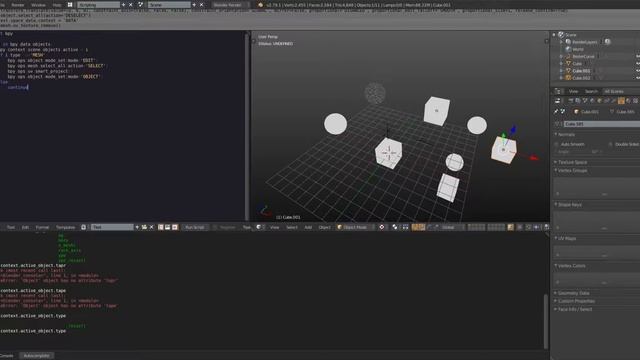Click the All Scenes display selector
Screen dimensions: 640x360
(620, 91)
